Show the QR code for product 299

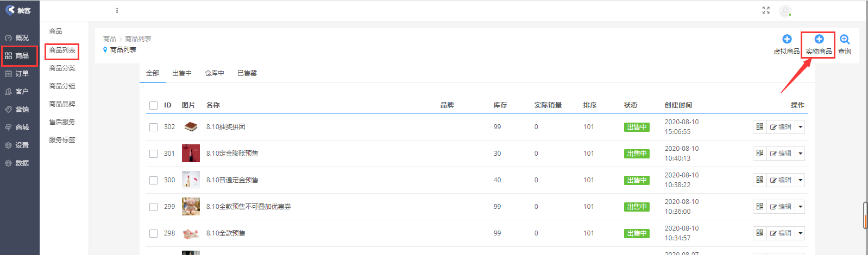pyautogui.click(x=760, y=206)
